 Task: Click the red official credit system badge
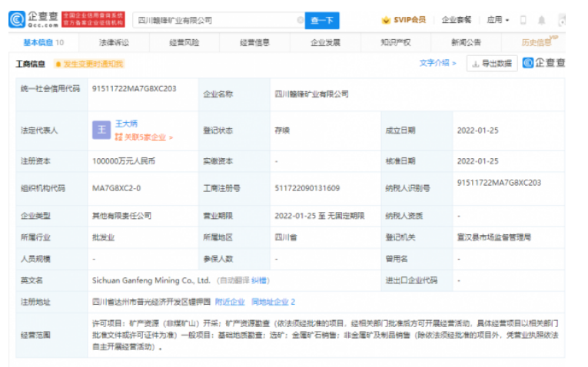click(93, 19)
